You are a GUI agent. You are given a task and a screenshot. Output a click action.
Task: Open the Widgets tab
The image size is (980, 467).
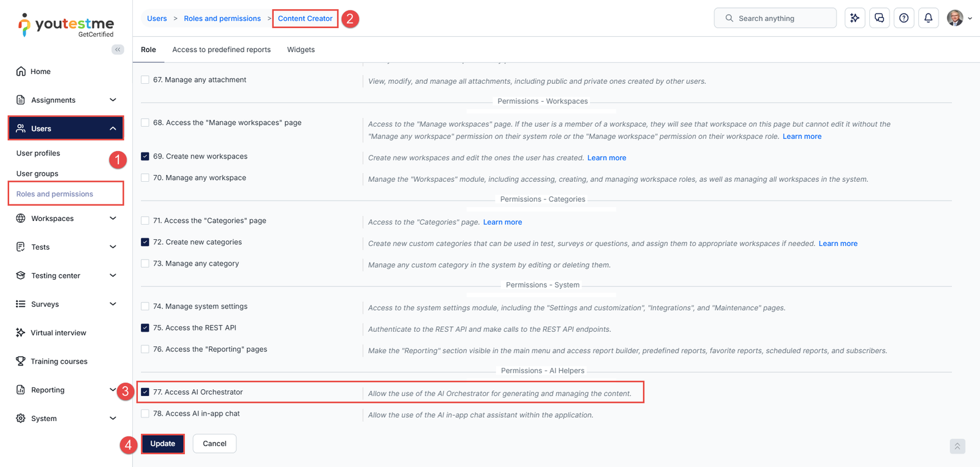point(301,50)
